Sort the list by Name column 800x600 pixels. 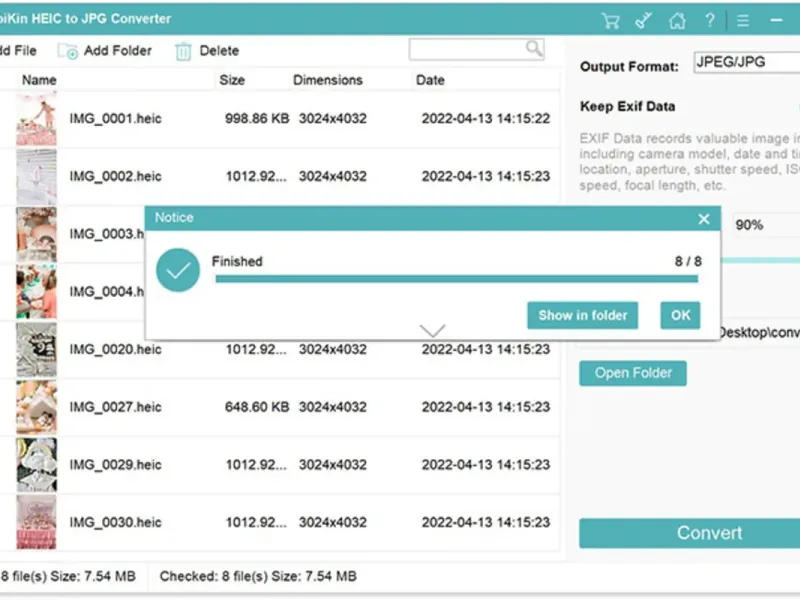click(x=39, y=80)
